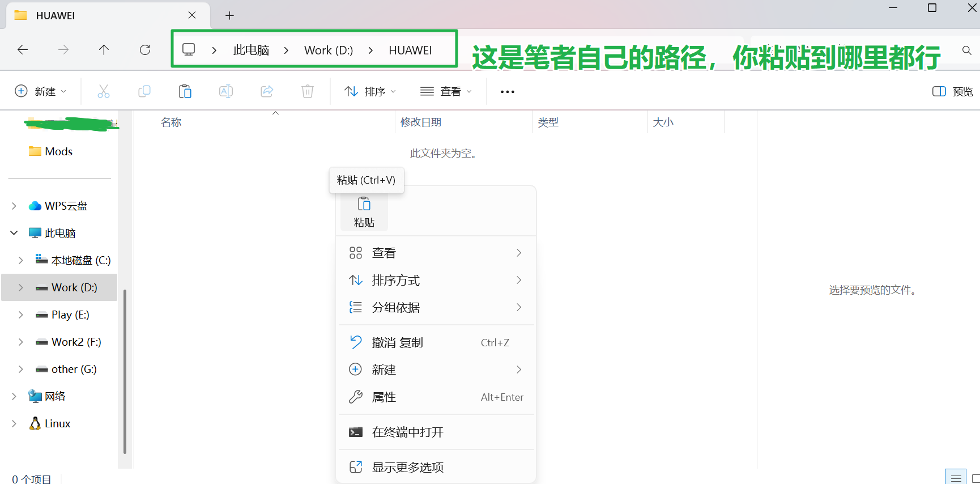
Task: Expand 本地磁盘 (C:) tree node
Action: [21, 260]
